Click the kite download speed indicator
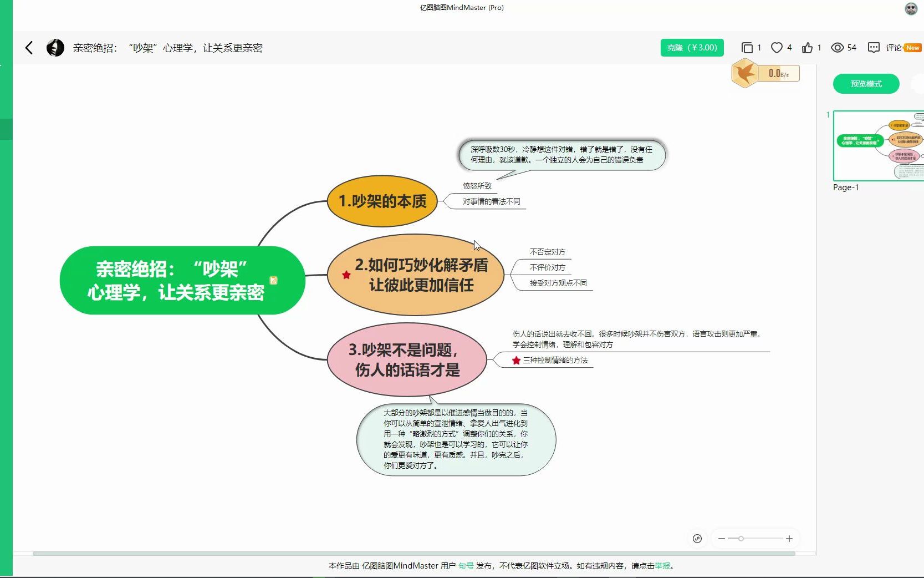This screenshot has height=578, width=924. pyautogui.click(x=746, y=73)
